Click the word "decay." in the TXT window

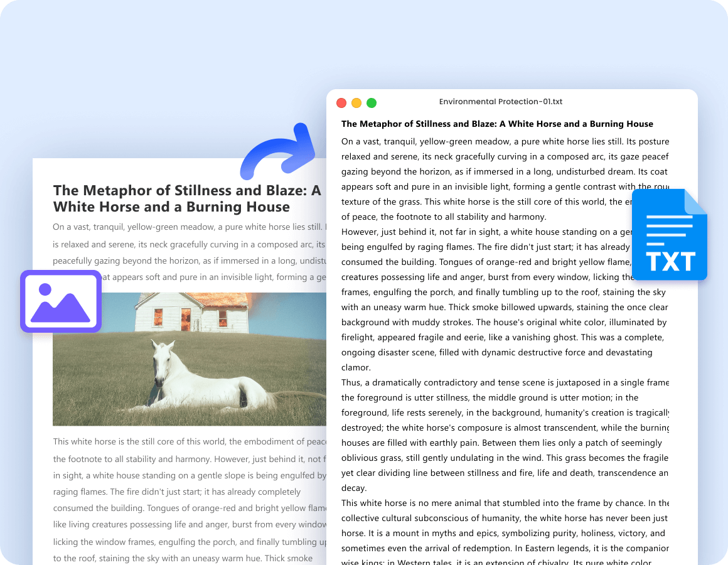(354, 488)
